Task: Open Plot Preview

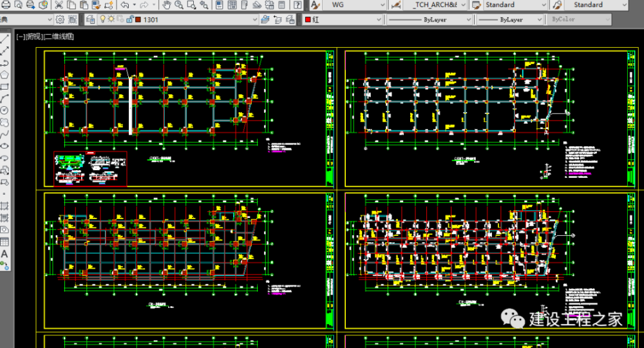Action: click(17, 5)
